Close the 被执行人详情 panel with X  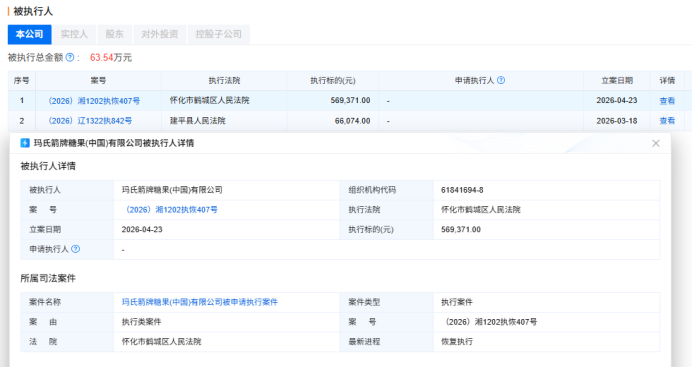(x=656, y=143)
